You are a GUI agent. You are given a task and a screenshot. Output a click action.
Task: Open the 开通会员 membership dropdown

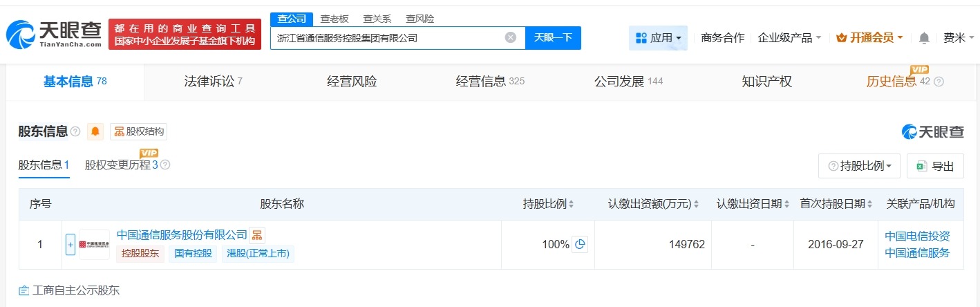point(869,37)
